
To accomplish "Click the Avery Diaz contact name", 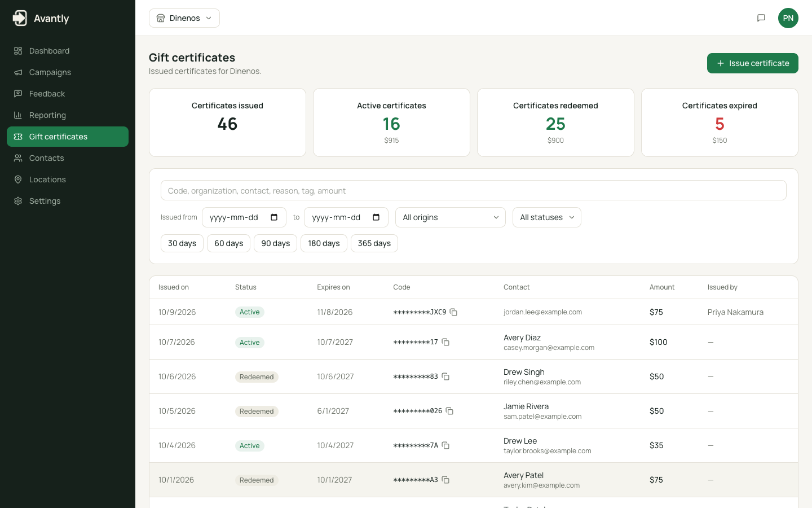I will [x=522, y=338].
